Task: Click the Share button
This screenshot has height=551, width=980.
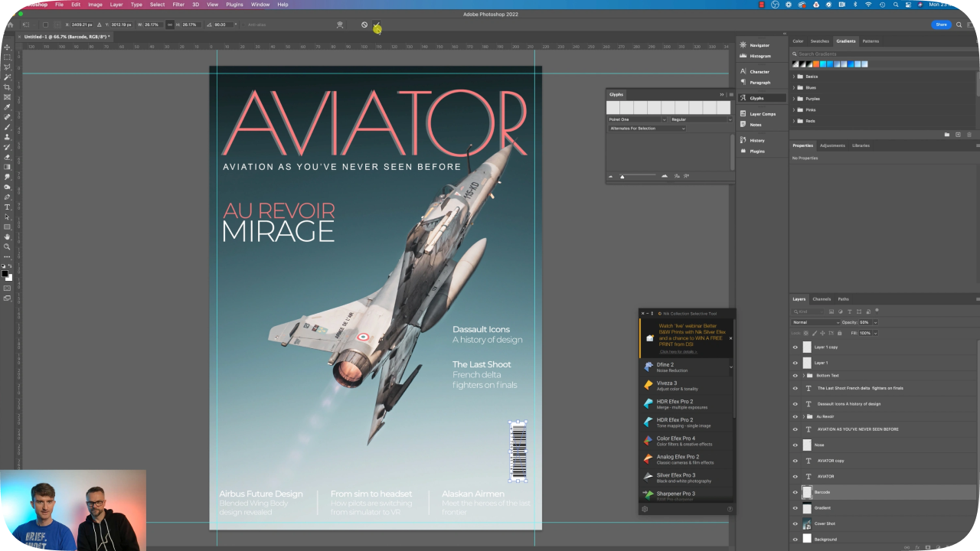Action: tap(941, 24)
